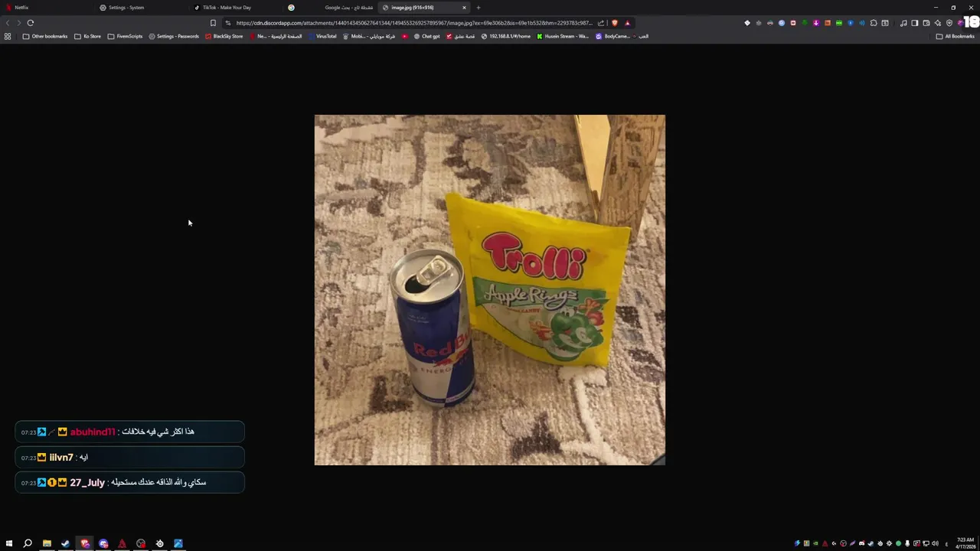Open the Other bookmarks folder
The image size is (980, 551).
pyautogui.click(x=45, y=36)
